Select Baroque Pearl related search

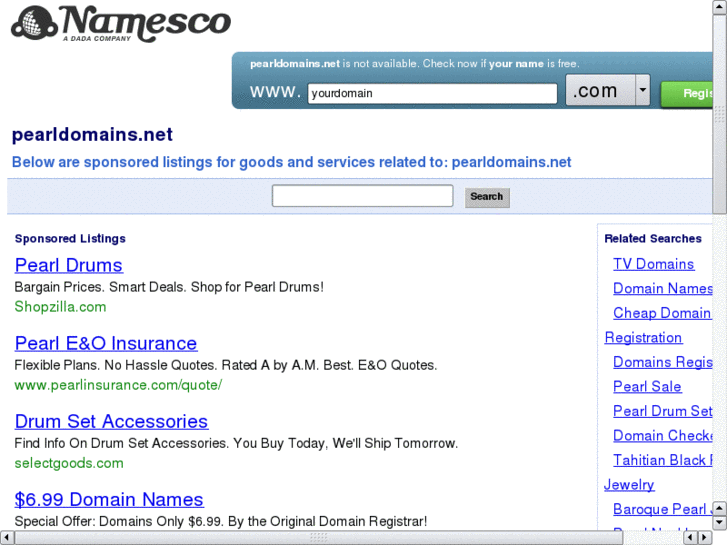[x=663, y=509]
